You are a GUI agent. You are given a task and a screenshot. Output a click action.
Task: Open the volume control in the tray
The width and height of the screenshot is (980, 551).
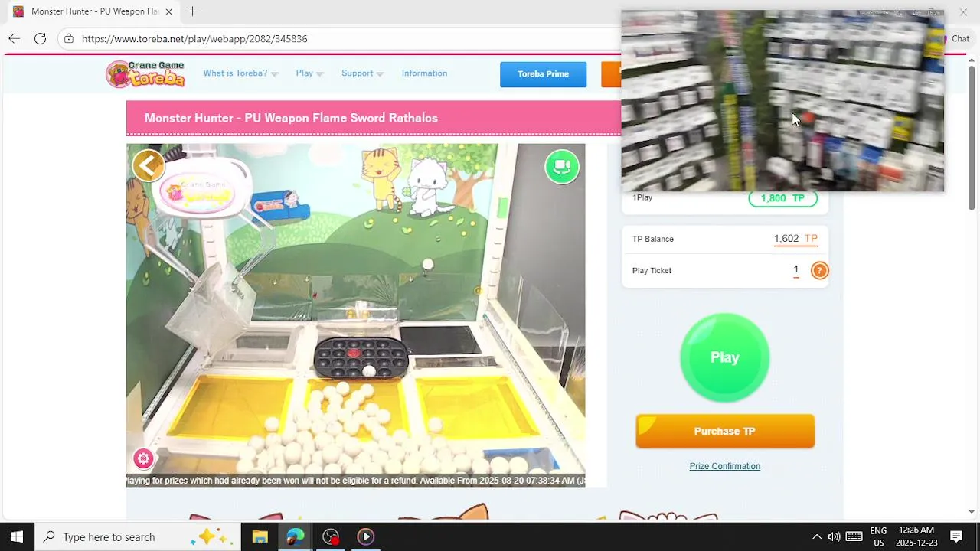click(x=834, y=536)
